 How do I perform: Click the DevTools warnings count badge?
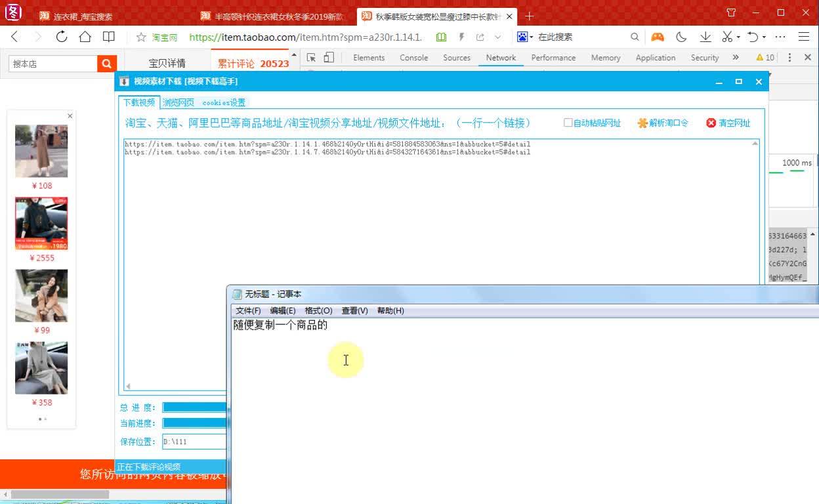(765, 58)
